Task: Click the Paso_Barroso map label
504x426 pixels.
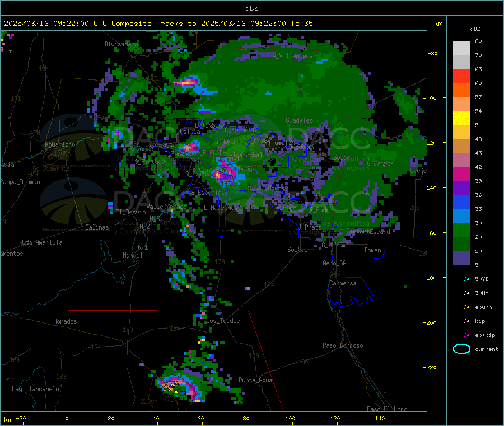Action: pos(343,345)
